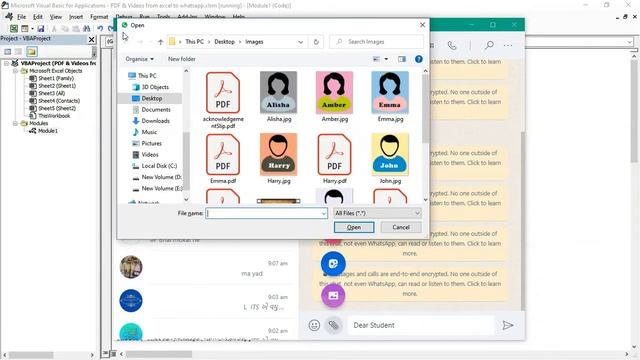Click the Search Images box

pos(376,42)
